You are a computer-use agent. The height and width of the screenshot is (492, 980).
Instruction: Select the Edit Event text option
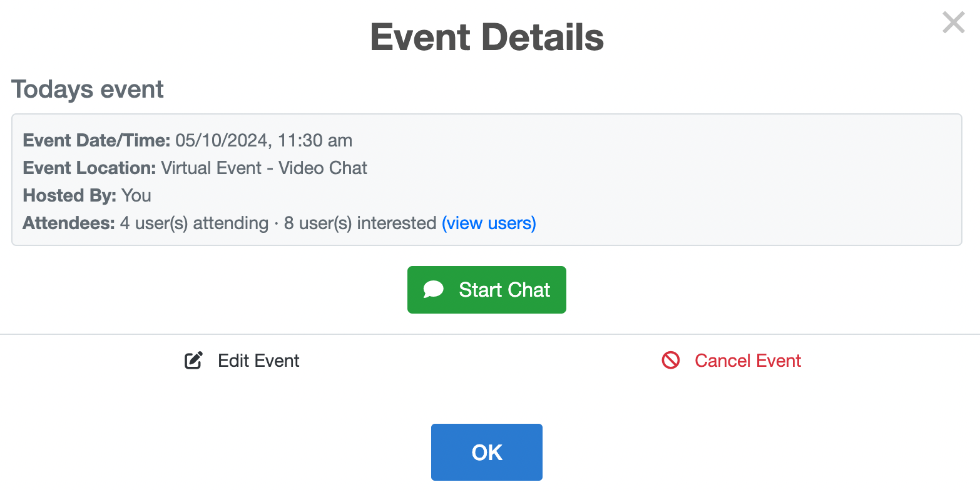[x=258, y=361]
